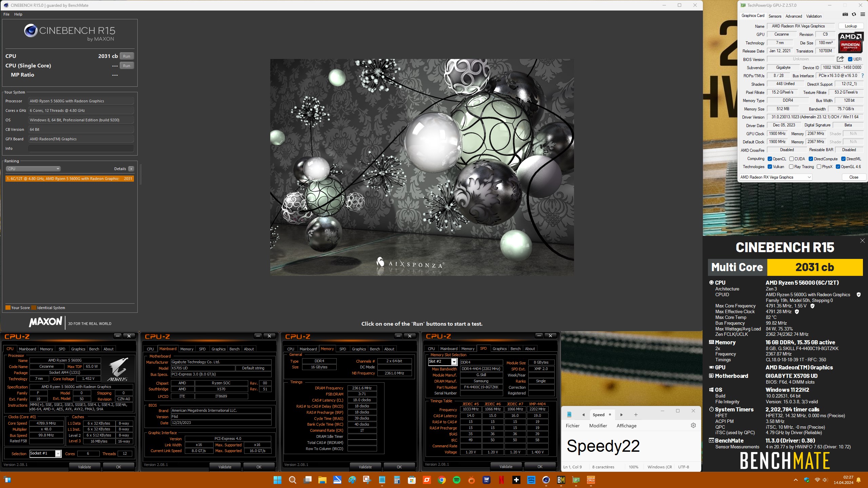868x488 pixels.
Task: Open the Cinebench File menu
Action: 6,14
